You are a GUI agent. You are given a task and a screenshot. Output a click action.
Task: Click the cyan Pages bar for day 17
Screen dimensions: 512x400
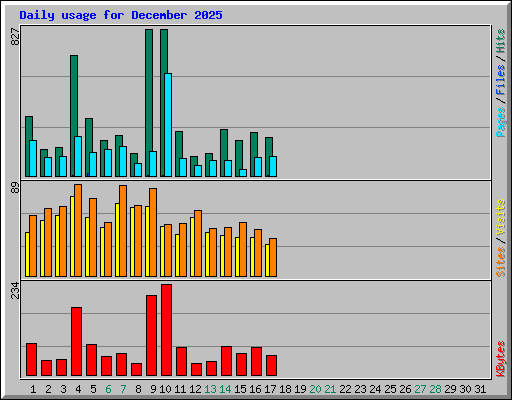[273, 166]
